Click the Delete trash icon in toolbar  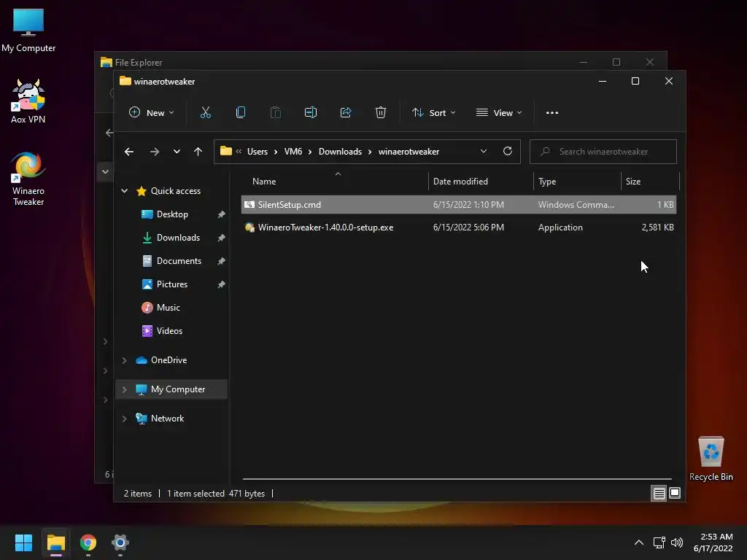click(x=380, y=113)
